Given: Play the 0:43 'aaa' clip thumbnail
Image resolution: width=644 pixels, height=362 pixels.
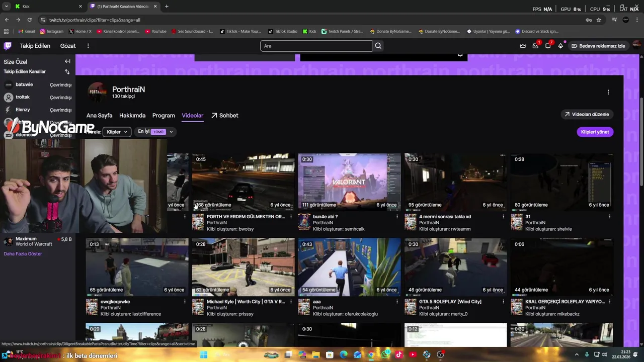Looking at the screenshot, I should (x=349, y=267).
